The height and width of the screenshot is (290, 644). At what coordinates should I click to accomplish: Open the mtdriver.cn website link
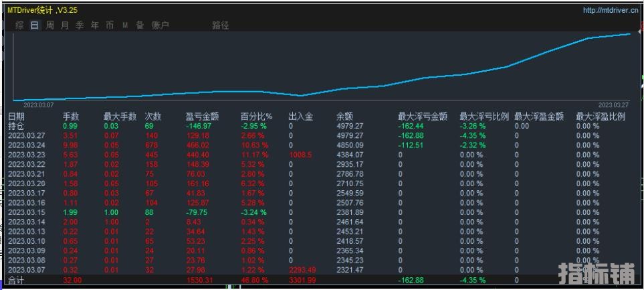[x=611, y=10]
